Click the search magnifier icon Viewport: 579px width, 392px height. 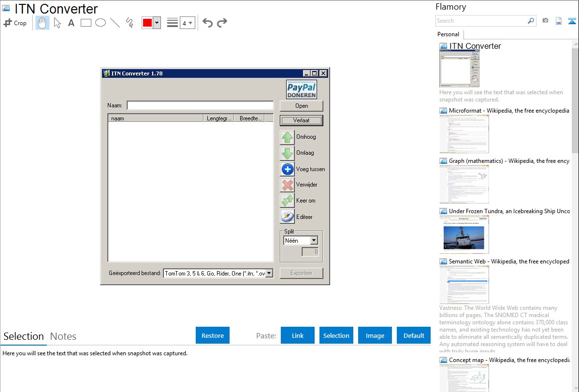coord(531,21)
